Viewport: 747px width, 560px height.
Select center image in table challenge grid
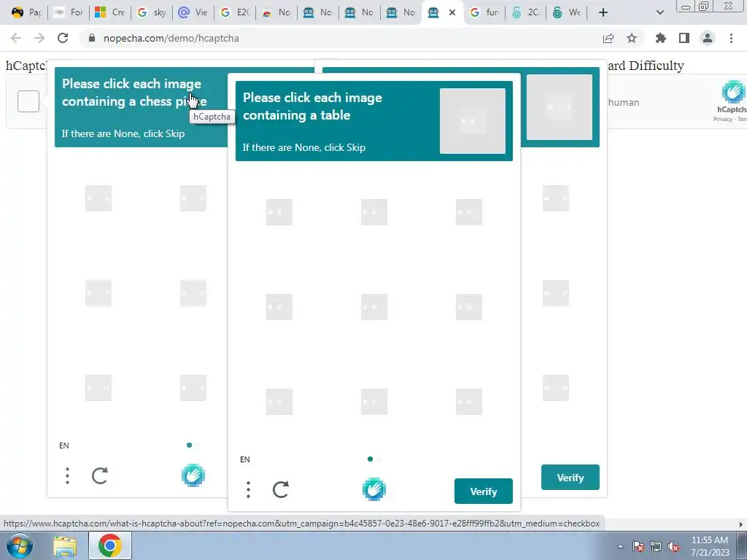(x=374, y=307)
